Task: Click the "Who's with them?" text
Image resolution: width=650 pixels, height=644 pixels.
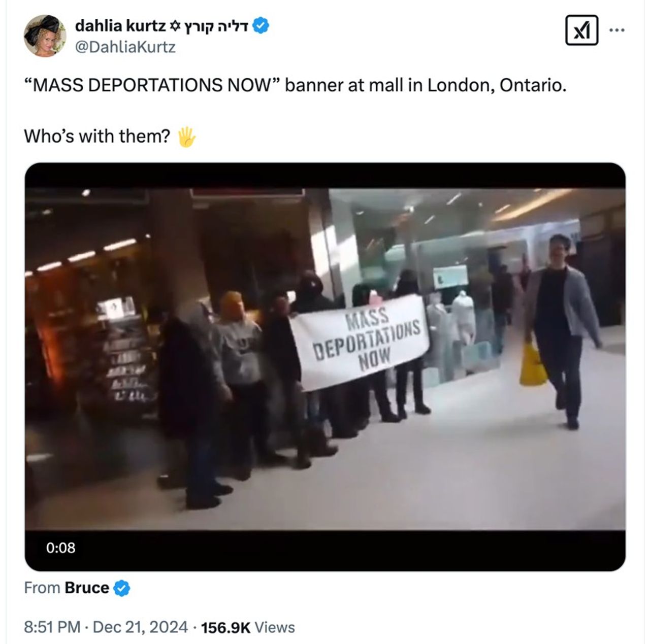Action: click(x=96, y=136)
